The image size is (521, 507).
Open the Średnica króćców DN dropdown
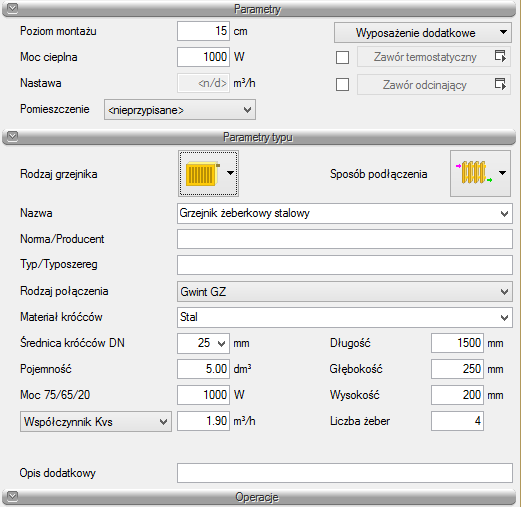coord(203,343)
